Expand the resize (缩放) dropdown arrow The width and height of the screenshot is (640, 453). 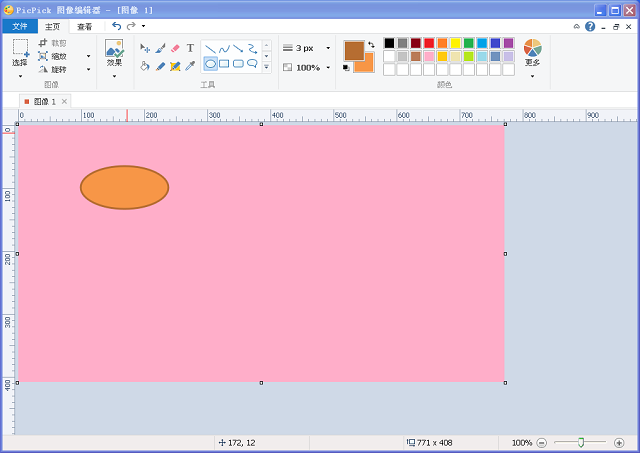(89, 56)
